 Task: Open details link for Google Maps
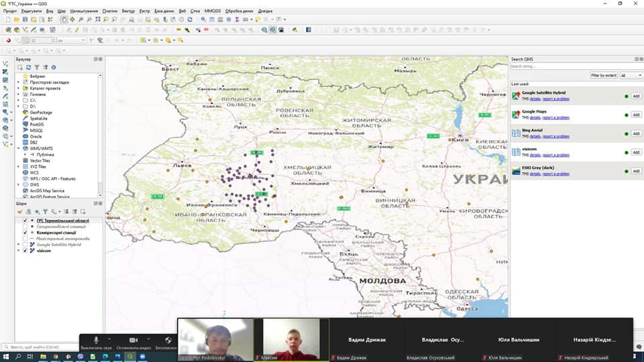(535, 118)
